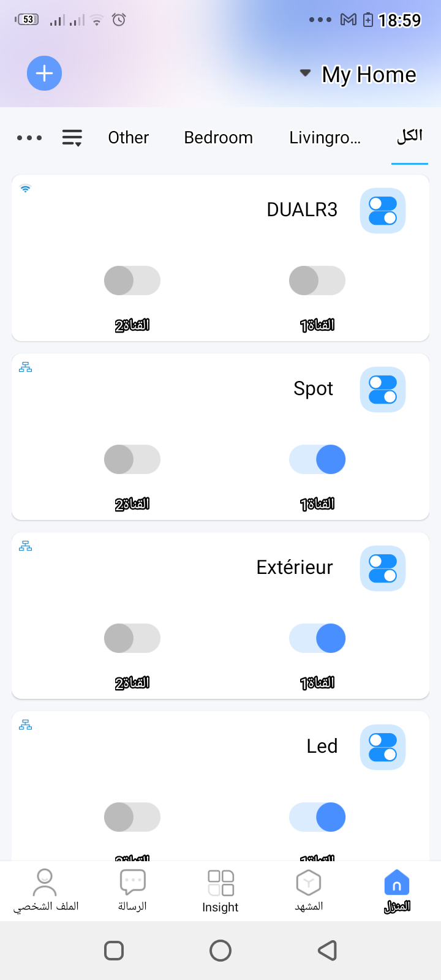Tap the Extérieur device switch icon
441x980 pixels.
383,568
